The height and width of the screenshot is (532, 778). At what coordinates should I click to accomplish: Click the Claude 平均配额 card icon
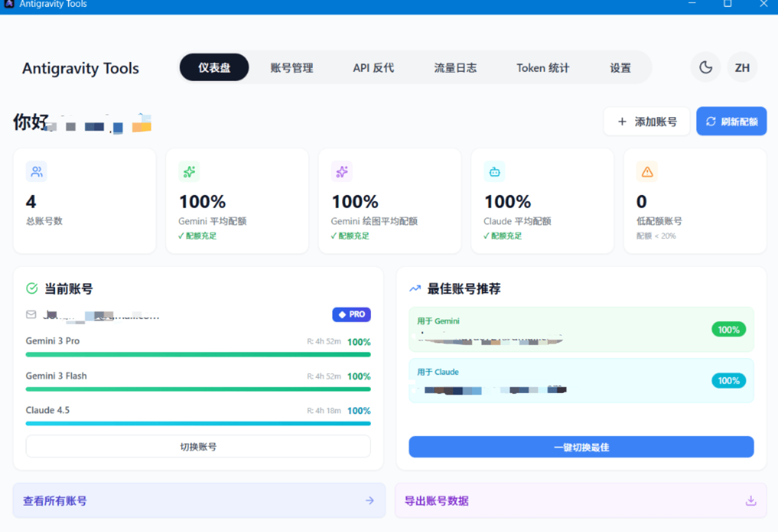494,172
